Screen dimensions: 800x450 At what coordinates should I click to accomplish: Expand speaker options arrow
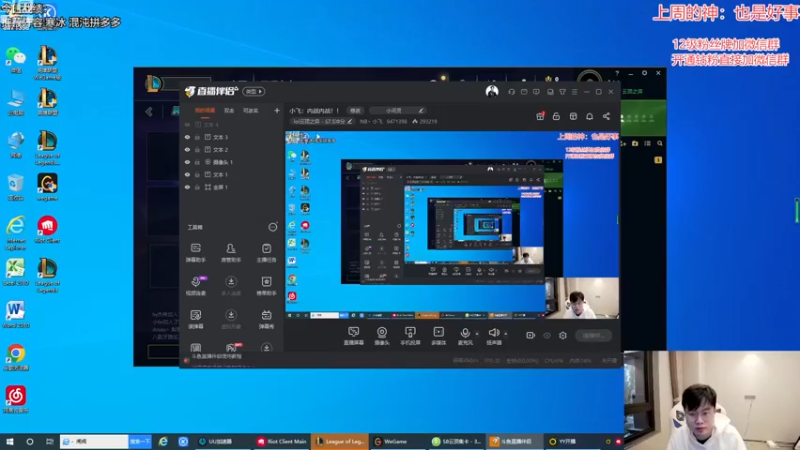coord(506,334)
